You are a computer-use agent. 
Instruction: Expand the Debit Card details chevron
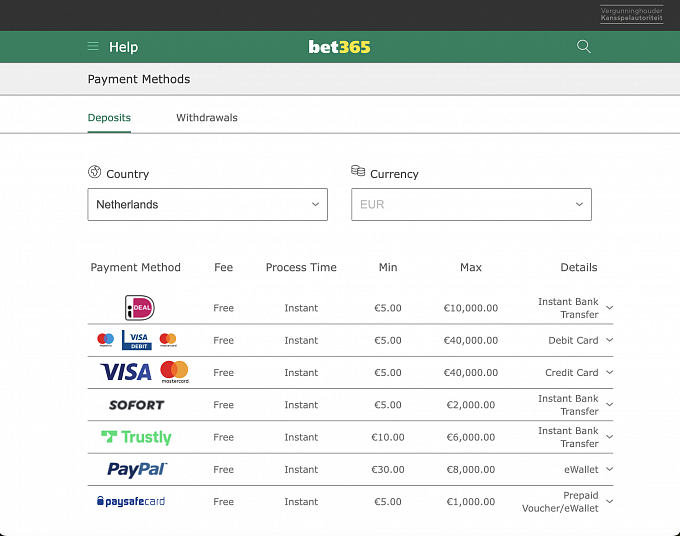click(609, 340)
